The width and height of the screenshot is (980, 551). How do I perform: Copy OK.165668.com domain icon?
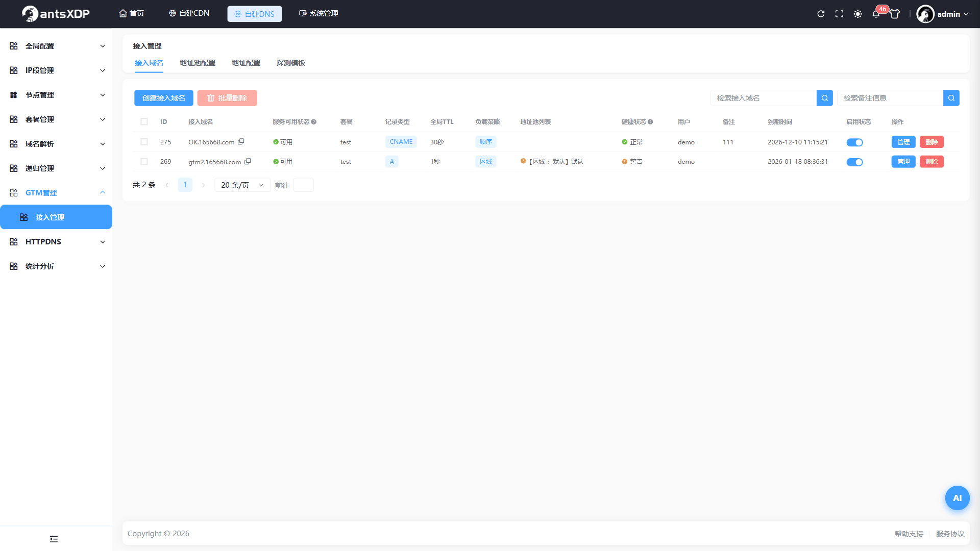click(x=241, y=141)
